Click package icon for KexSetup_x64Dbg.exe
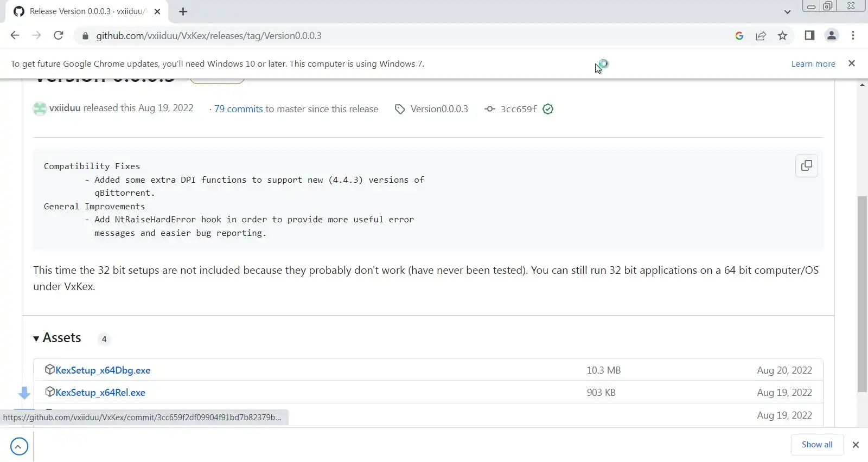 click(x=49, y=370)
